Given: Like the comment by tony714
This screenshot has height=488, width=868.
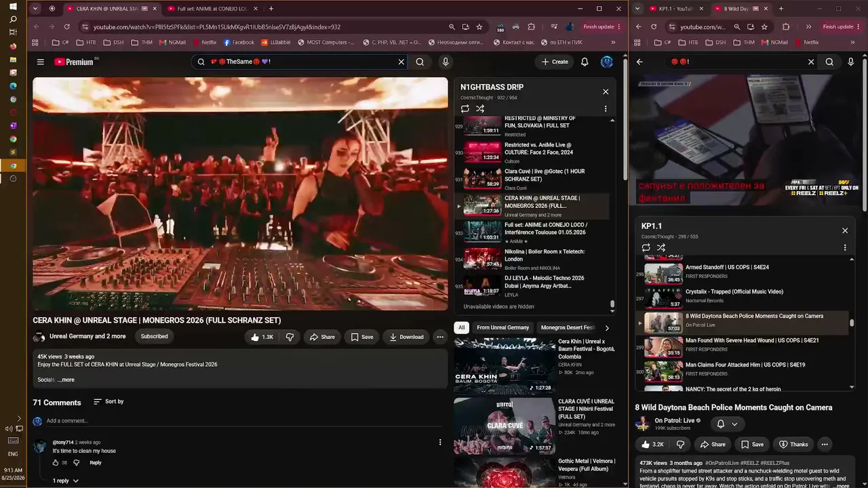Looking at the screenshot, I should point(56,463).
